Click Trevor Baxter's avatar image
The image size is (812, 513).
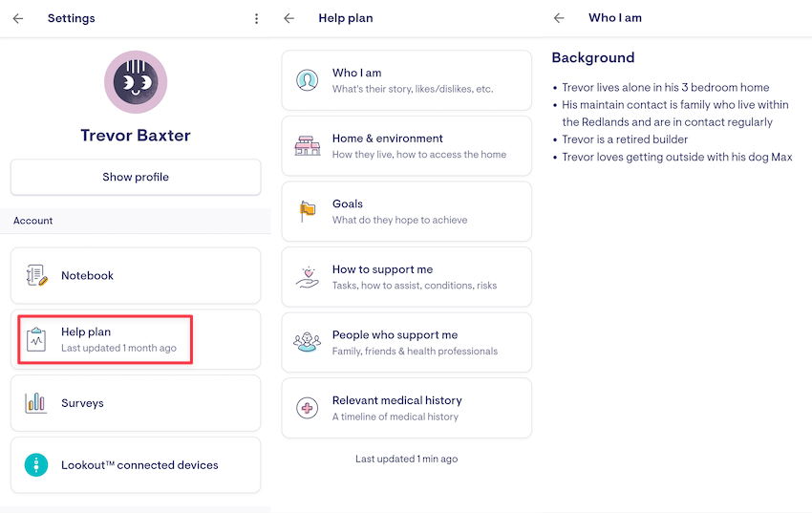[x=135, y=82]
